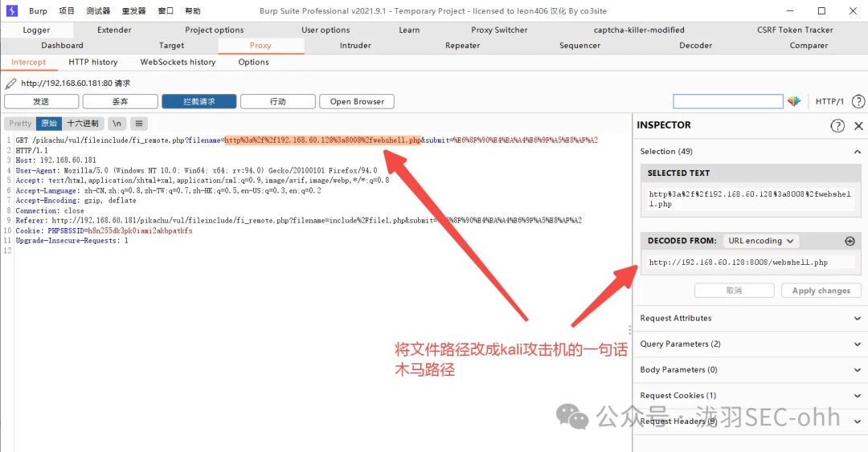Open the 窗口 menu
The image size is (868, 452).
166,11
